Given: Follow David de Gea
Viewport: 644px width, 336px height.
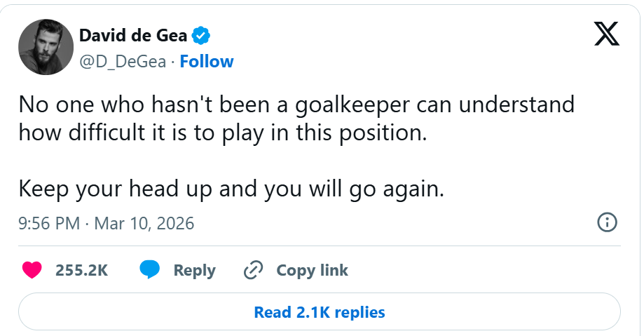Looking at the screenshot, I should [x=207, y=62].
